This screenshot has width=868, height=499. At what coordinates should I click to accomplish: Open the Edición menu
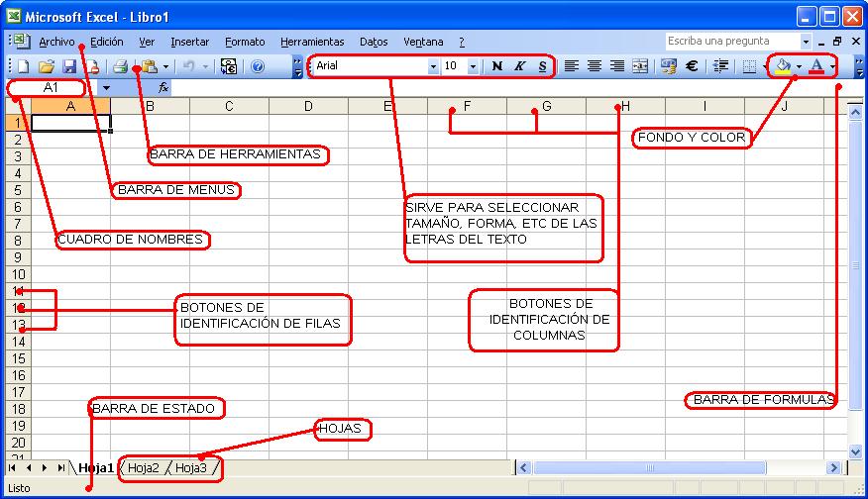point(107,42)
